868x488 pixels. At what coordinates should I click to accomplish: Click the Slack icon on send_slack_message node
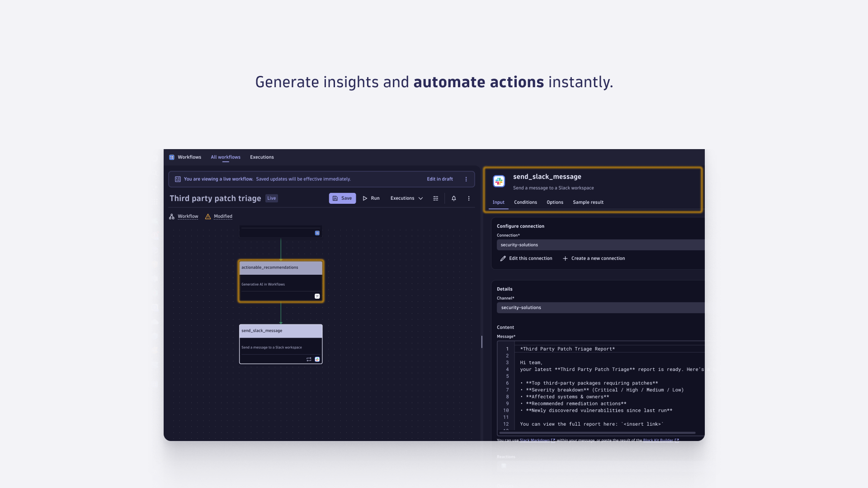(x=317, y=359)
